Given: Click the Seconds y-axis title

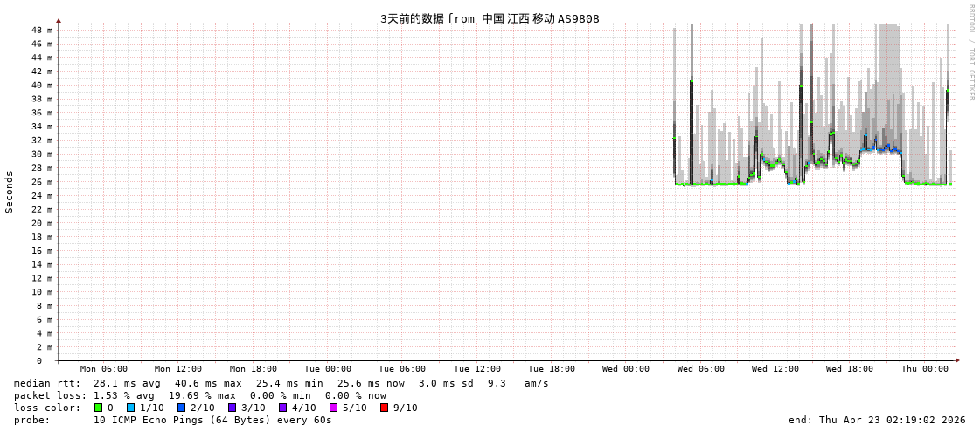Looking at the screenshot, I should pyautogui.click(x=10, y=192).
